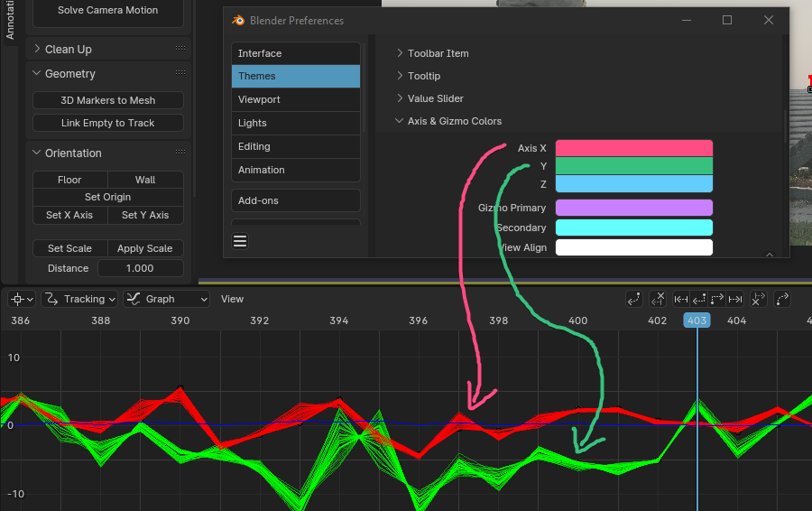
Task: Click 3D Markers to Mesh button
Action: click(x=107, y=100)
